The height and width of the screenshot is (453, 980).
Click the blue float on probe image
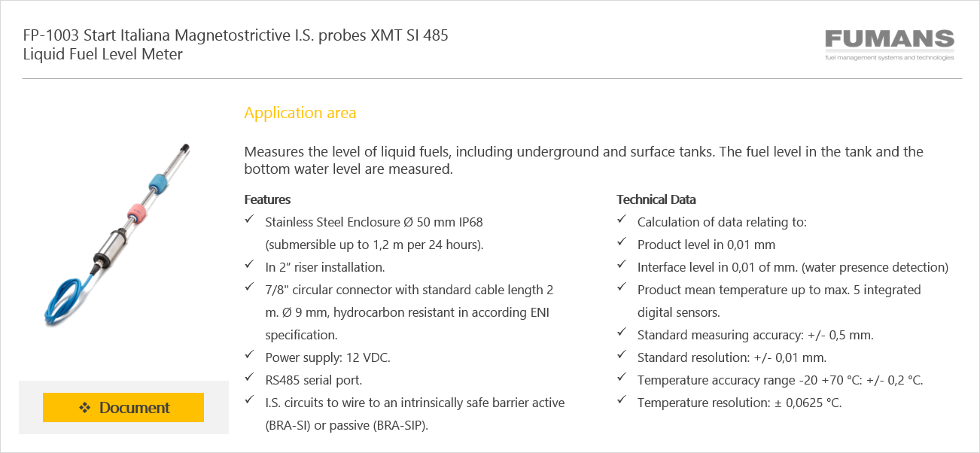[158, 183]
